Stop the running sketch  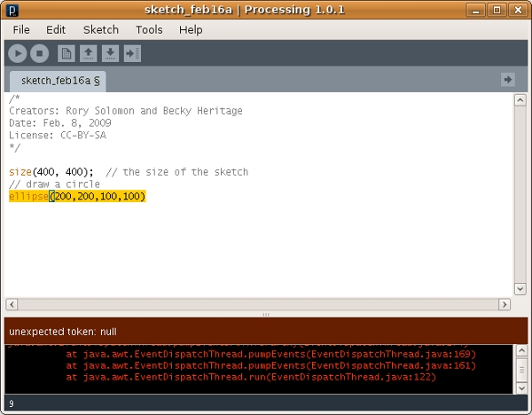click(x=39, y=54)
